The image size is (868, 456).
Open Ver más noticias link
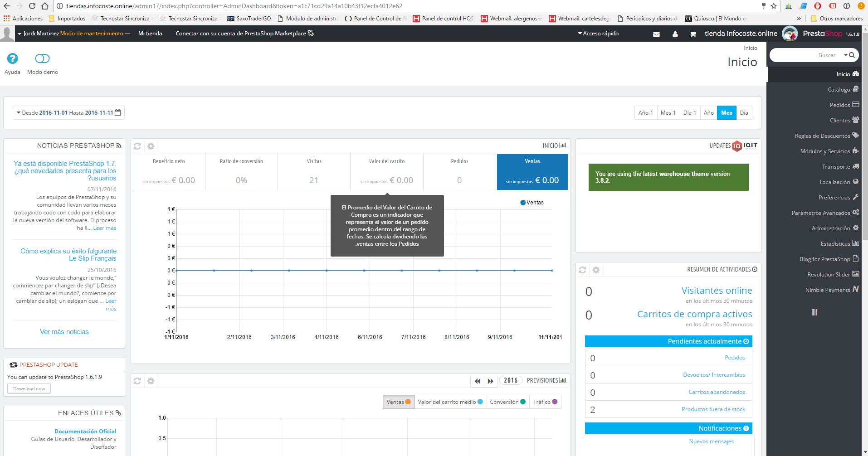pyautogui.click(x=64, y=332)
